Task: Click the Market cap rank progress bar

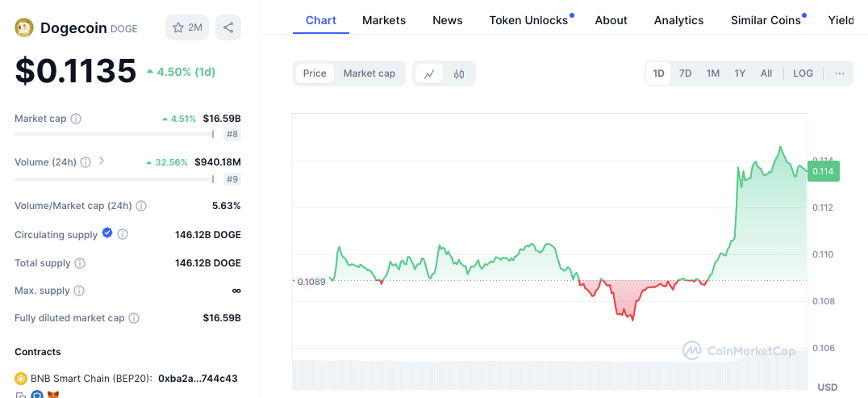Action: 114,134
